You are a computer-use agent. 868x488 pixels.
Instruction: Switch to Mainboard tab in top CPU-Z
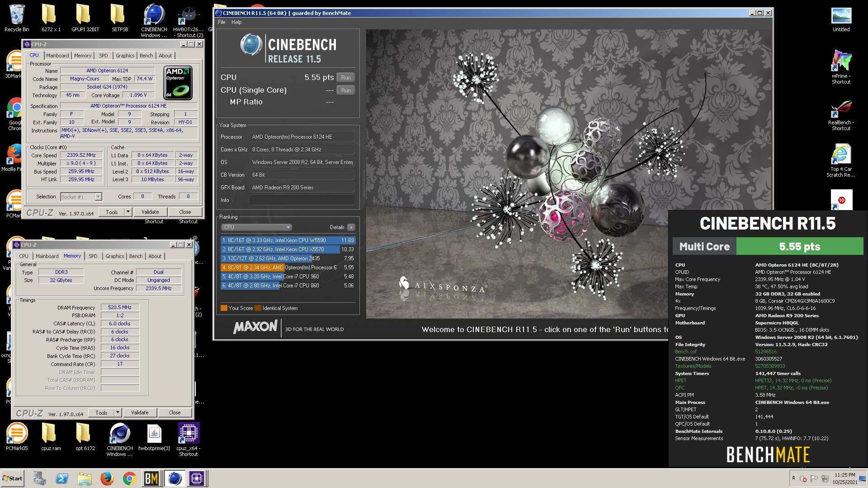[57, 56]
